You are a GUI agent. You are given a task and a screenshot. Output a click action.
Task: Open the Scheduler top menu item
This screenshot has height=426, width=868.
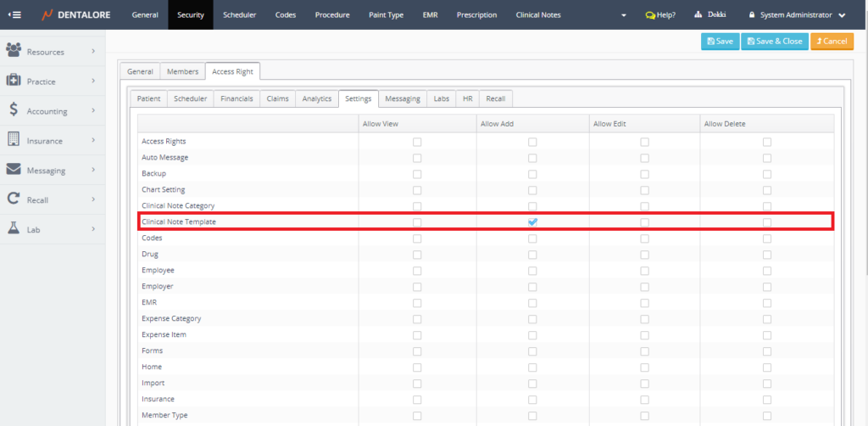(x=239, y=15)
